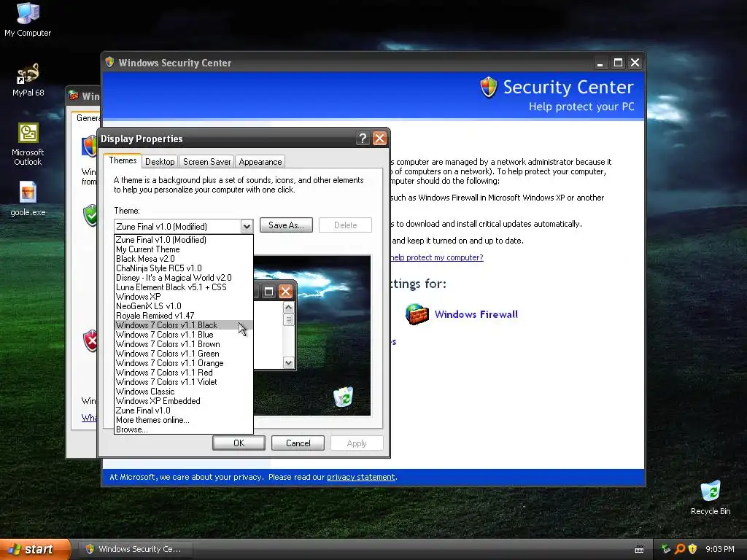
Task: Switch to the Screen Saver tab
Action: [x=206, y=162]
